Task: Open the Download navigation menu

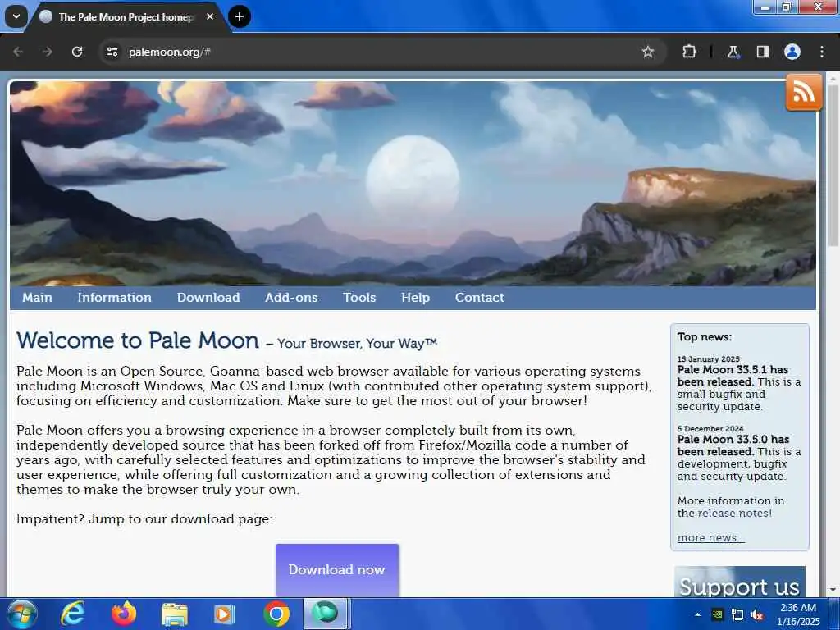Action: [208, 297]
